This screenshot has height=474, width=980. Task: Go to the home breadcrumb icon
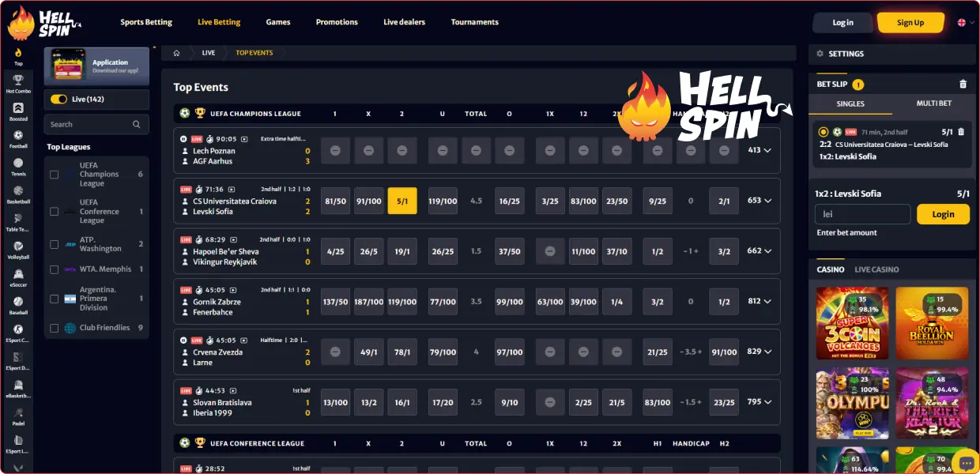coord(176,53)
